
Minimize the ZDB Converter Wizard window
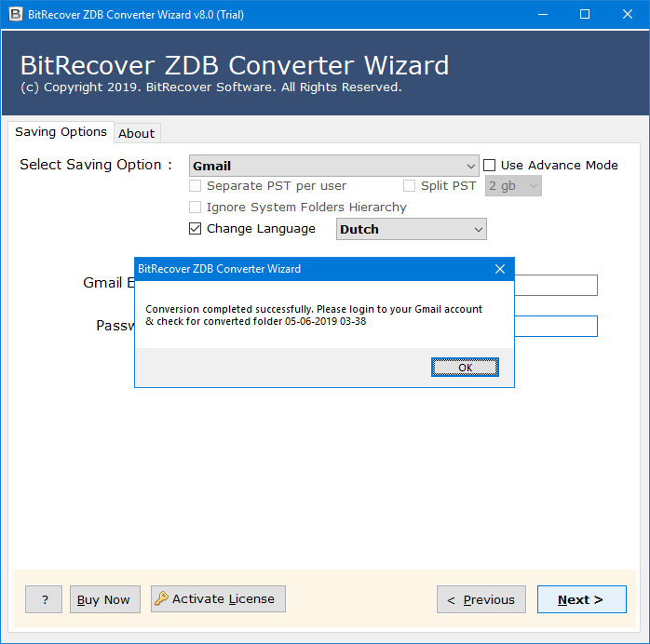543,15
